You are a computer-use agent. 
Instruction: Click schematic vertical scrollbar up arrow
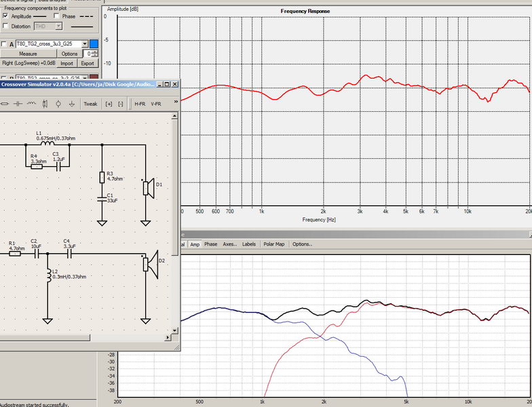point(175,116)
